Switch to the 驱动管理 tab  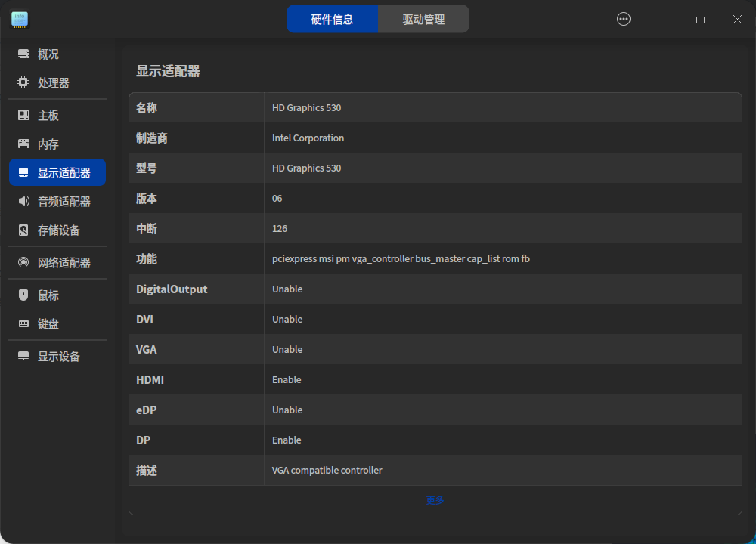tap(423, 20)
